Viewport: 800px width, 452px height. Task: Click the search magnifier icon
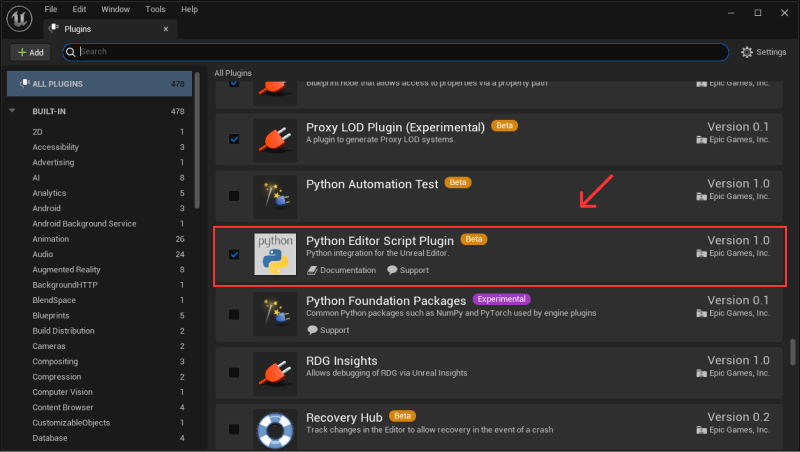(x=71, y=52)
